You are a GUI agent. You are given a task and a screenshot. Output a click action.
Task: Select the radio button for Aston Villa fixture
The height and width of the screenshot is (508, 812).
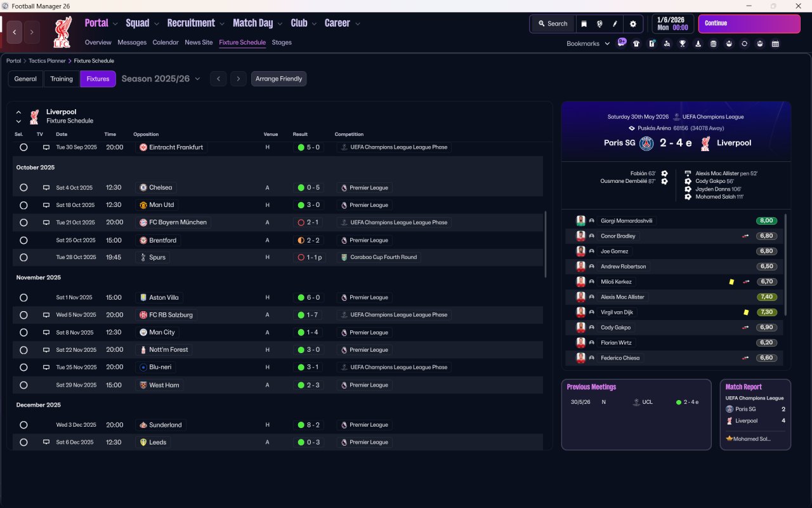23,298
